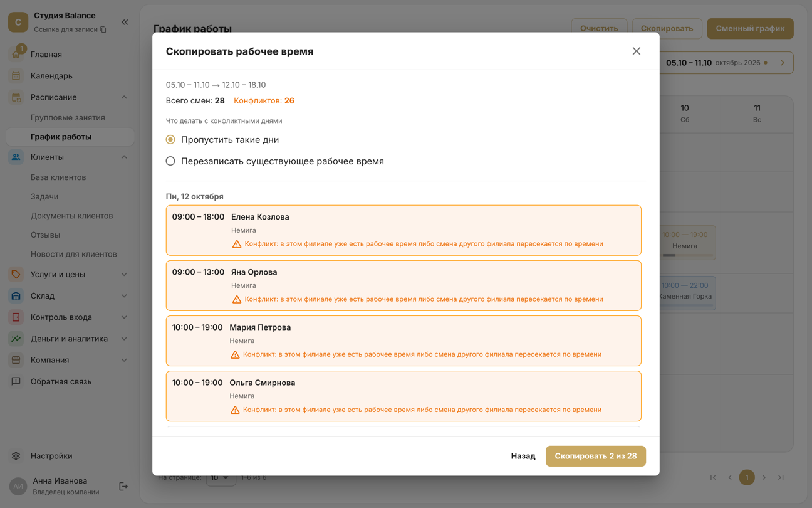Click 'Пн, 12 октября' date heading

coord(195,196)
